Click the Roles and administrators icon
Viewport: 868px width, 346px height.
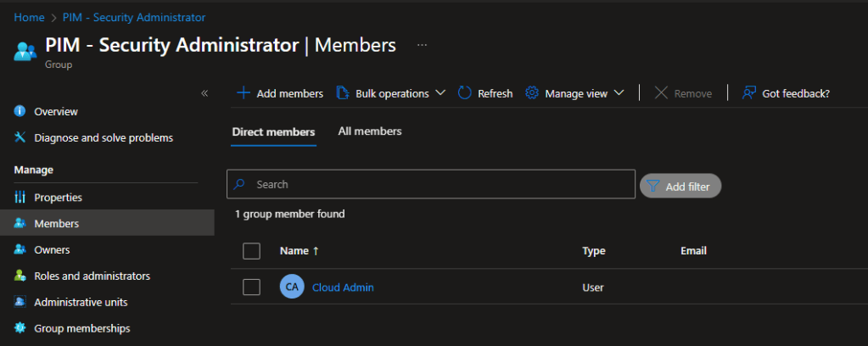[20, 276]
